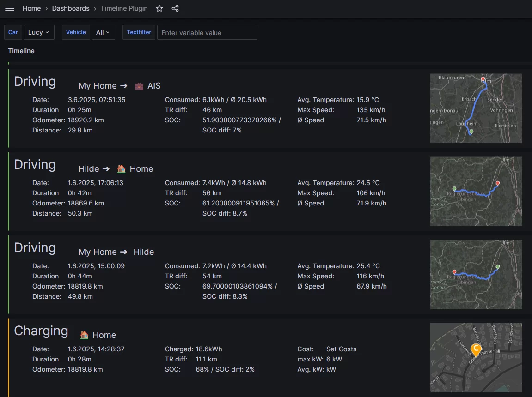Click red destination pin on Ulm map

click(483, 79)
